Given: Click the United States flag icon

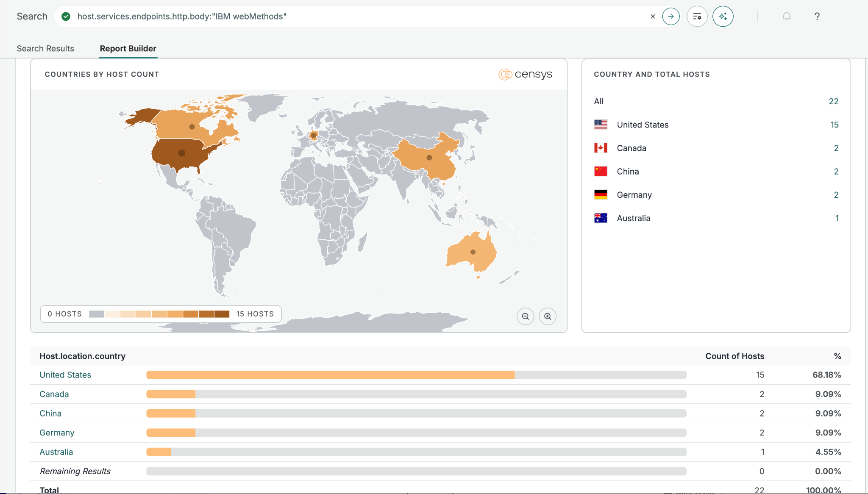Looking at the screenshot, I should pos(601,125).
